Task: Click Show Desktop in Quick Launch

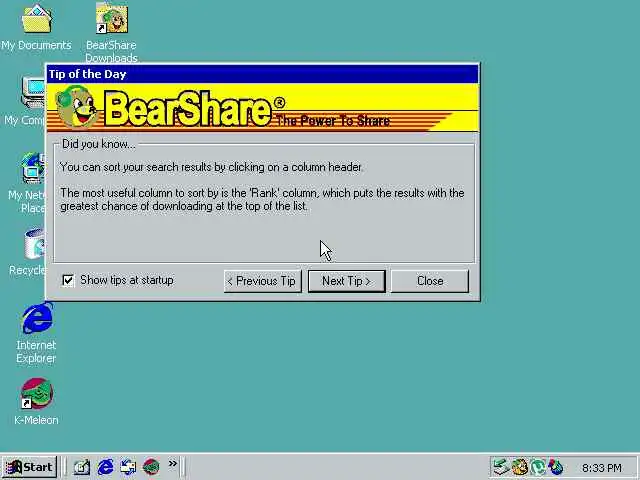Action: point(82,467)
